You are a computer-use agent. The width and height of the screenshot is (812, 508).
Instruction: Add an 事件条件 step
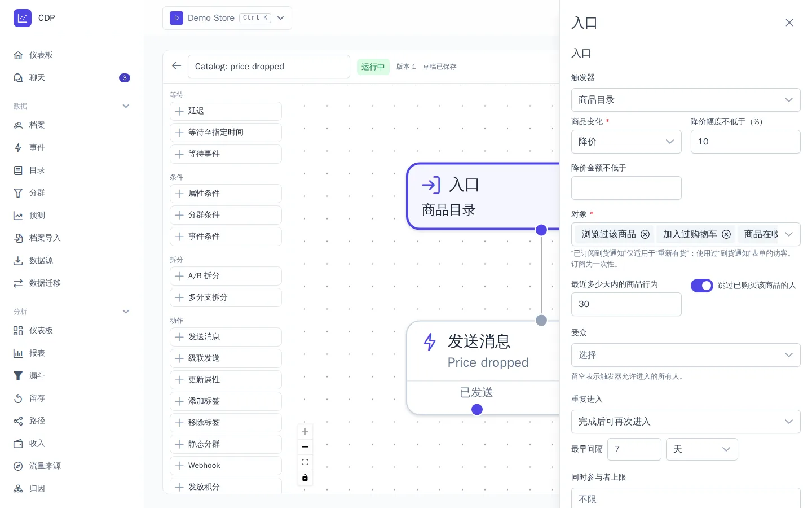click(x=226, y=237)
